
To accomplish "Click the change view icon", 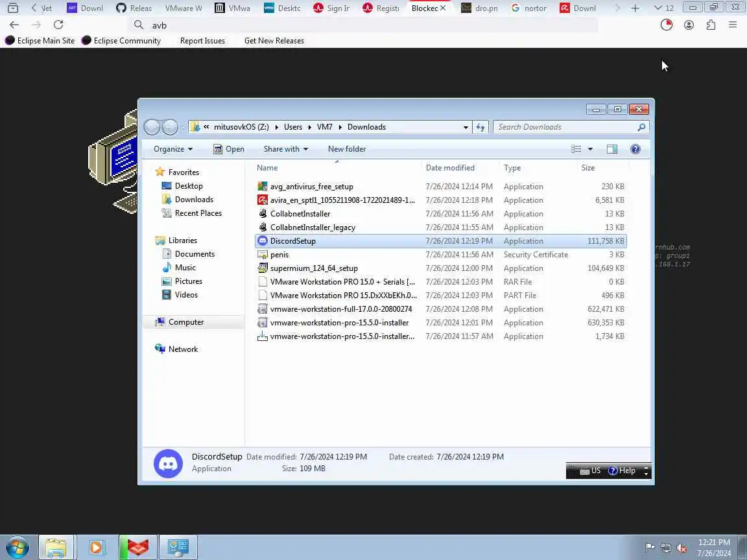I will click(x=576, y=149).
